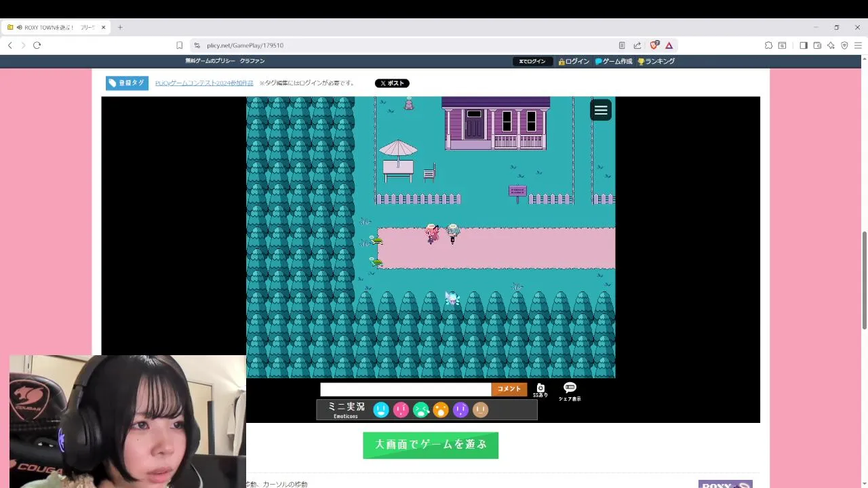Open the ログイン menu item
Screen dimensions: 868x488
(574, 61)
